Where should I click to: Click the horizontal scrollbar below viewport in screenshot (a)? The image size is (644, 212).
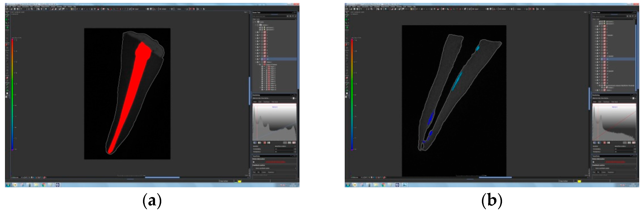[162, 178]
